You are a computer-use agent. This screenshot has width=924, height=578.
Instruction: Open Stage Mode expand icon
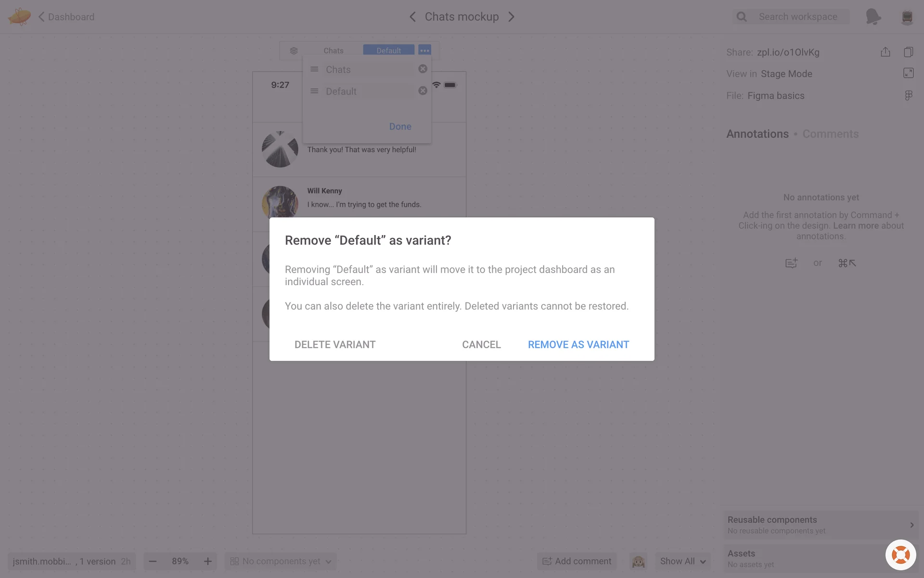coord(909,73)
